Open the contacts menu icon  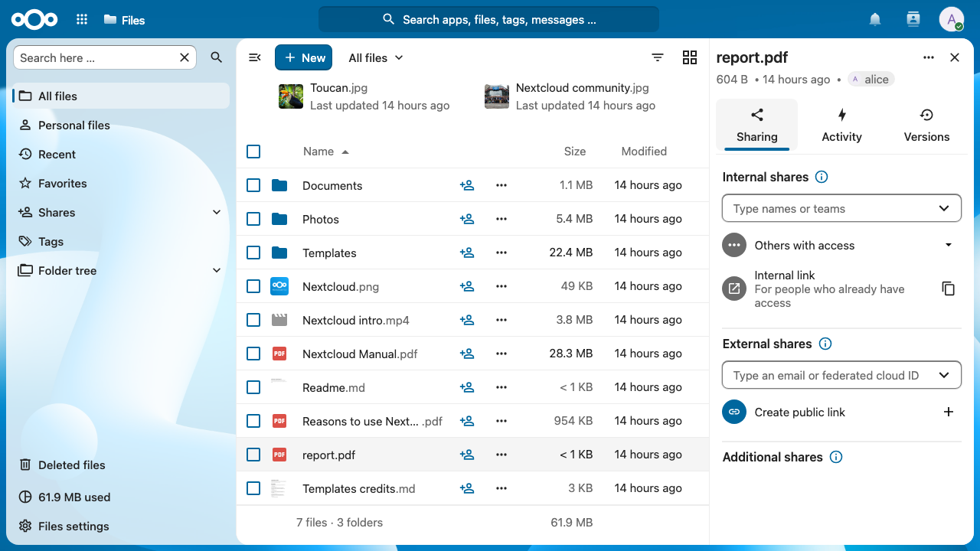point(913,20)
